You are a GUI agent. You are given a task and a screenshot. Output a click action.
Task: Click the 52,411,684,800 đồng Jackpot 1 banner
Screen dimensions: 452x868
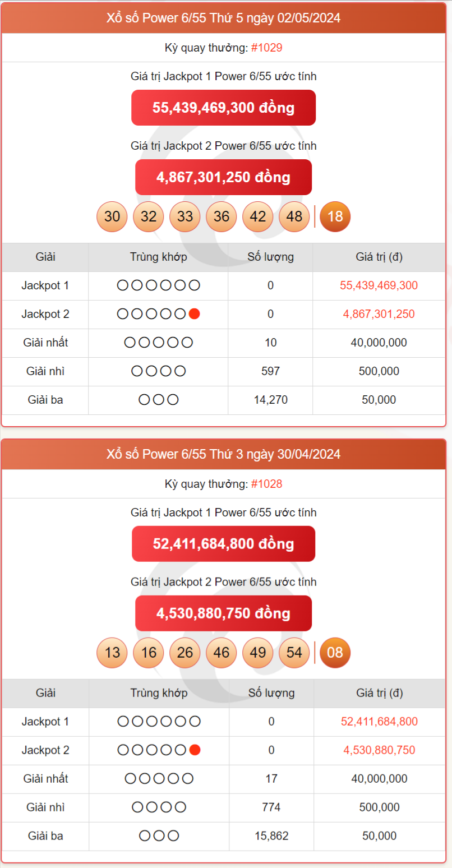223,544
